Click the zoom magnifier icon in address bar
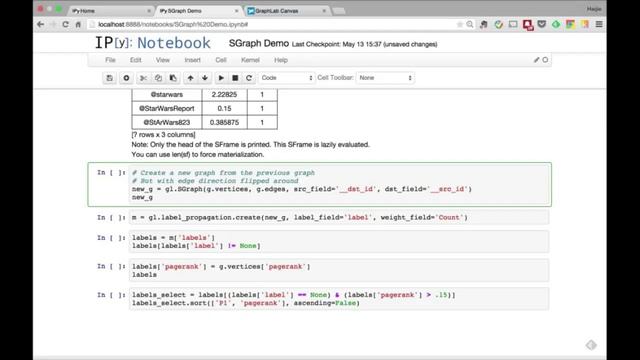640x360 pixels. tap(470, 24)
